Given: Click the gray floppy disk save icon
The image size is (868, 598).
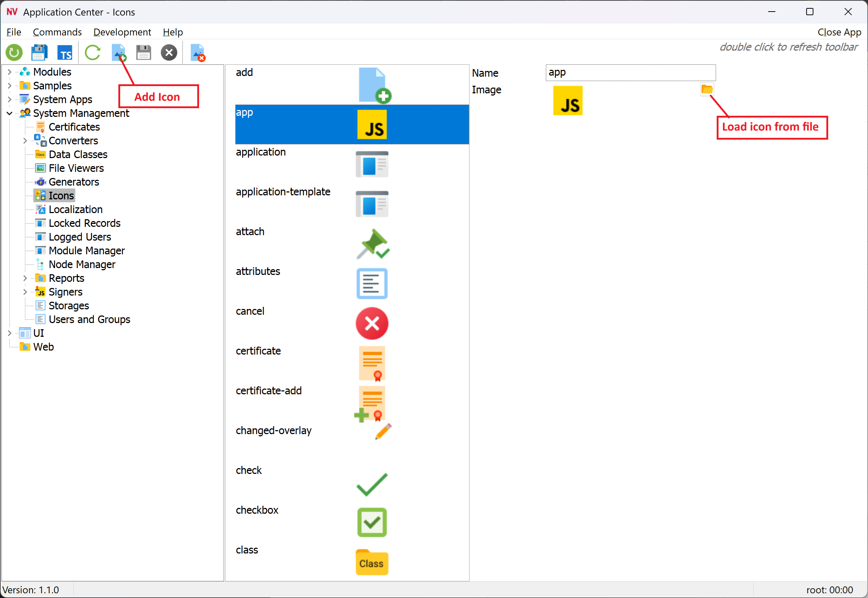Looking at the screenshot, I should pos(144,52).
